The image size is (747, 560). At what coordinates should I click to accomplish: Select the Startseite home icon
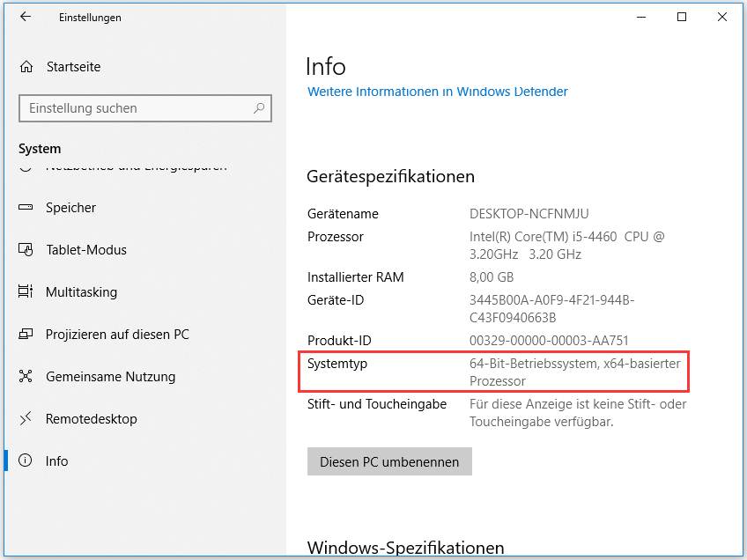[x=26, y=66]
